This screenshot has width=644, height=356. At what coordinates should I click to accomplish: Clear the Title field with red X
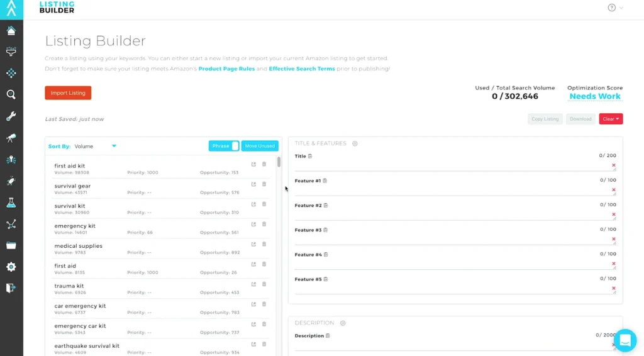(614, 165)
